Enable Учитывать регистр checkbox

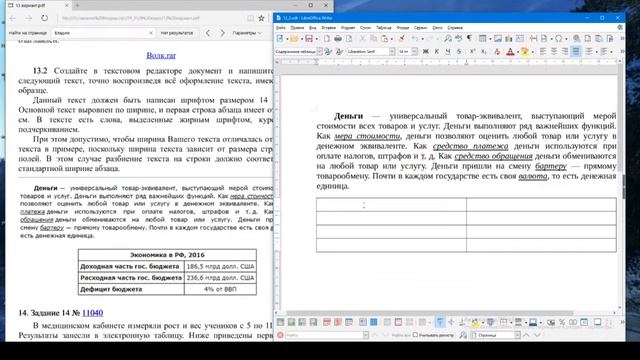click(x=415, y=335)
